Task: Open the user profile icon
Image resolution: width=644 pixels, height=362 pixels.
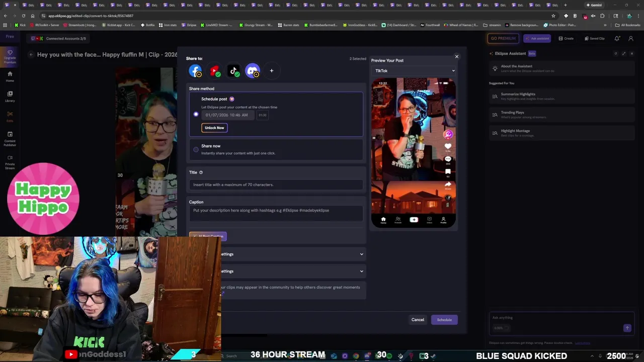Action: tap(631, 39)
